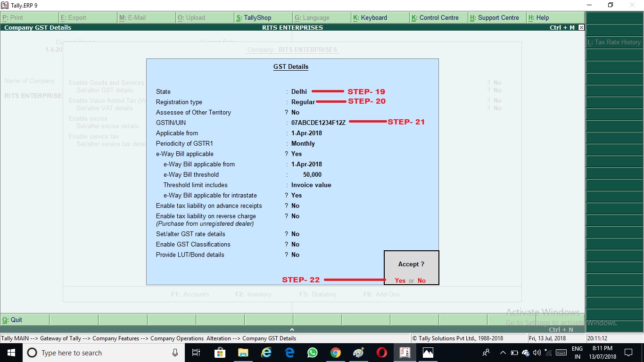Toggle tax liability on reverse charge
644x362 pixels.
(295, 216)
